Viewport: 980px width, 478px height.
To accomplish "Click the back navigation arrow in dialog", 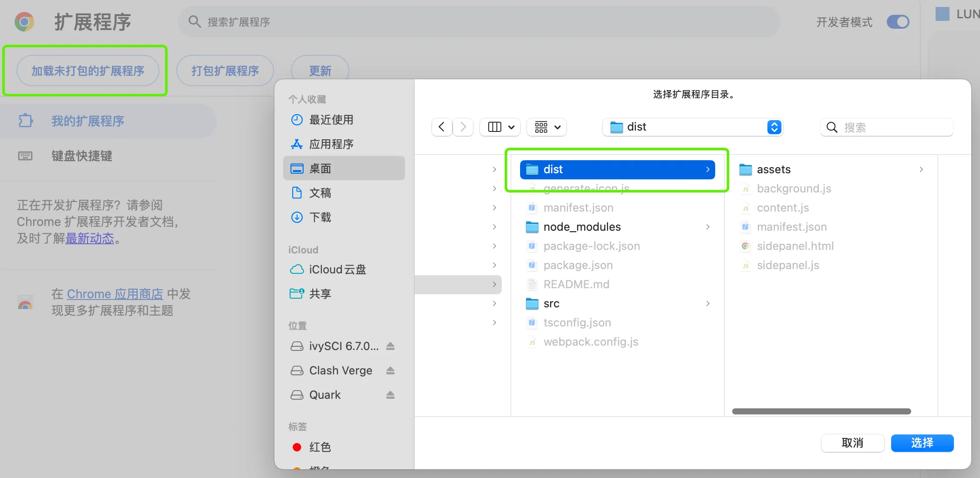I will click(442, 127).
